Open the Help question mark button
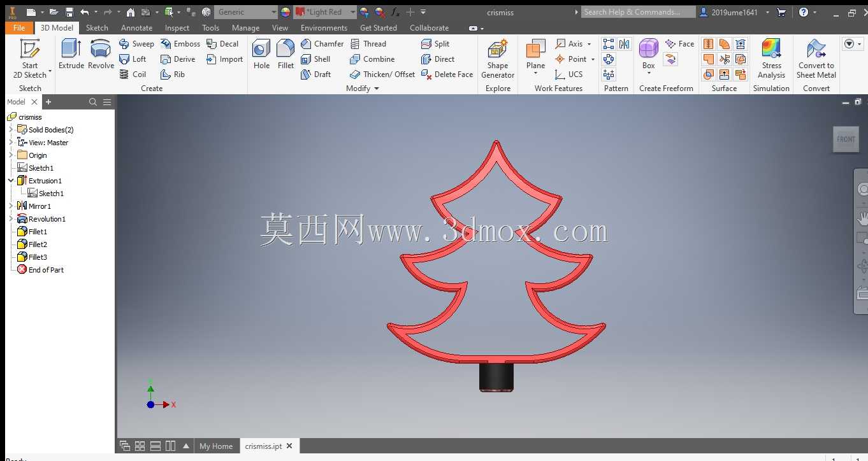 tap(804, 12)
